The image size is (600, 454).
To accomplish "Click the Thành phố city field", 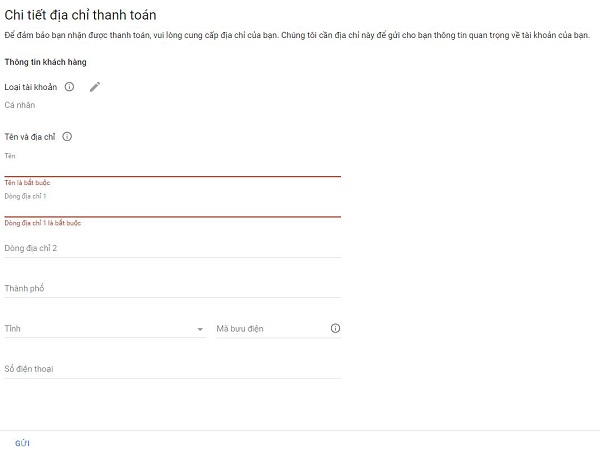I will coord(173,288).
